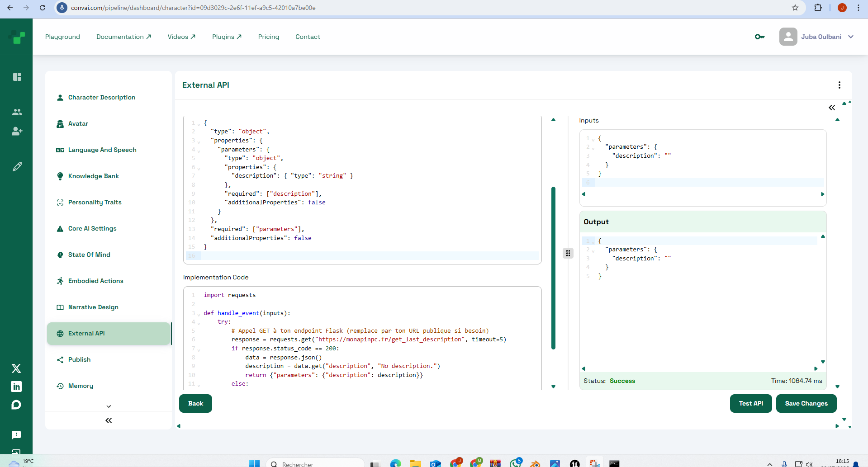Click the Convai logo icon
868x467 pixels.
pyautogui.click(x=17, y=37)
